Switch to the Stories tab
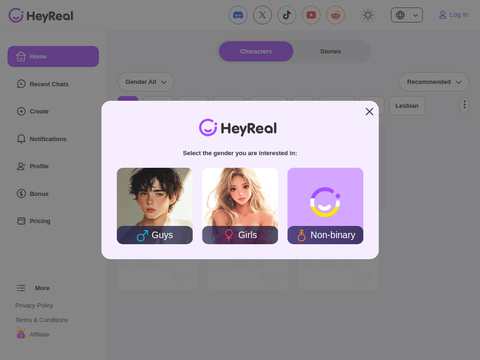480x360 pixels. coord(331,51)
